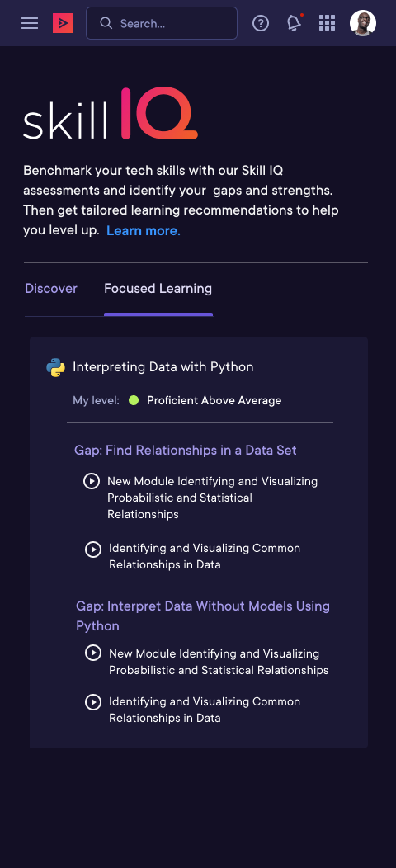The image size is (396, 868).
Task: Open Gap: Interpret Data Without Models Using Python
Action: click(203, 616)
